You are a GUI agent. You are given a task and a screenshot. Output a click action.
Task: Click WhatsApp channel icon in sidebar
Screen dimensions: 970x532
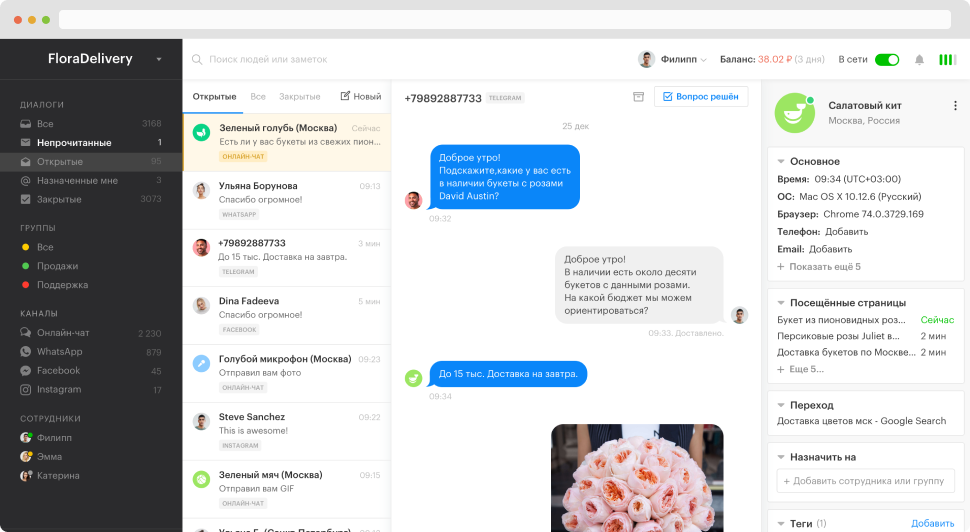25,351
